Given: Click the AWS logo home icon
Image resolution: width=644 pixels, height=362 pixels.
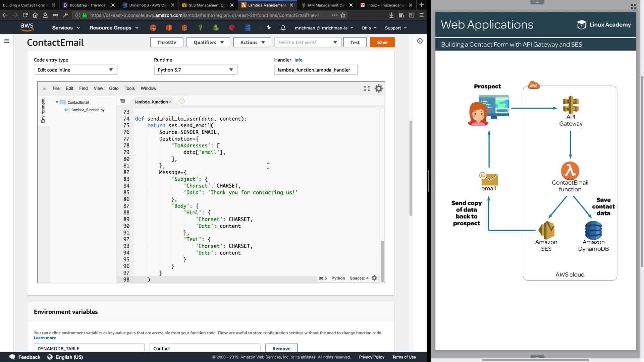Looking at the screenshot, I should pyautogui.click(x=27, y=27).
